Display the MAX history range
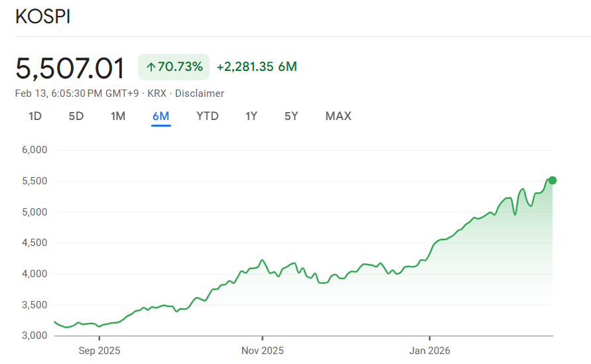The height and width of the screenshot is (364, 591). (x=338, y=116)
